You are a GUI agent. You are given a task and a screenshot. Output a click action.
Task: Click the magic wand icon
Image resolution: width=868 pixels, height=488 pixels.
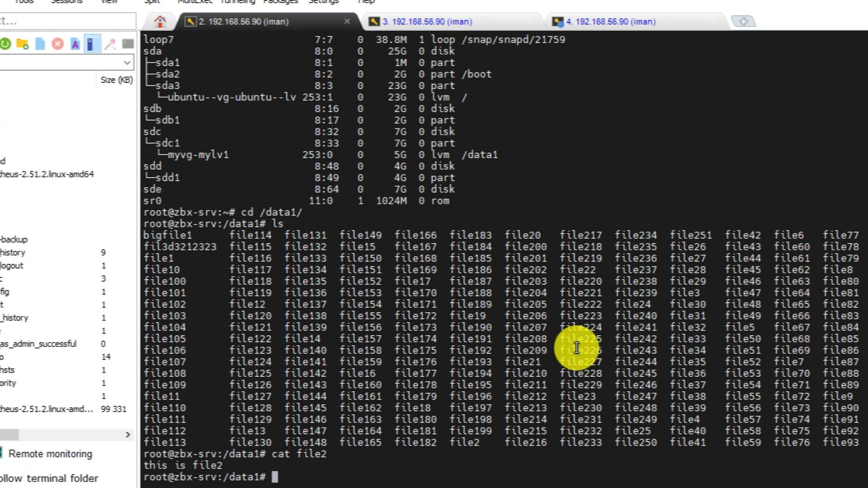tap(110, 44)
